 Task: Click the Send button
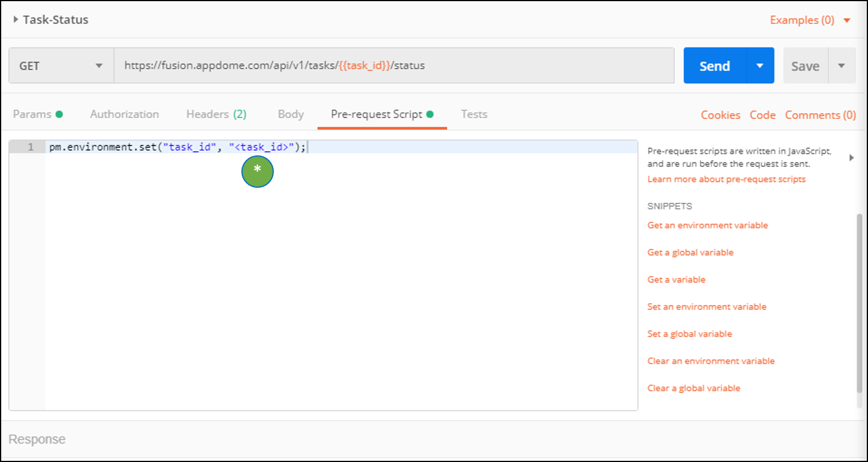(714, 66)
